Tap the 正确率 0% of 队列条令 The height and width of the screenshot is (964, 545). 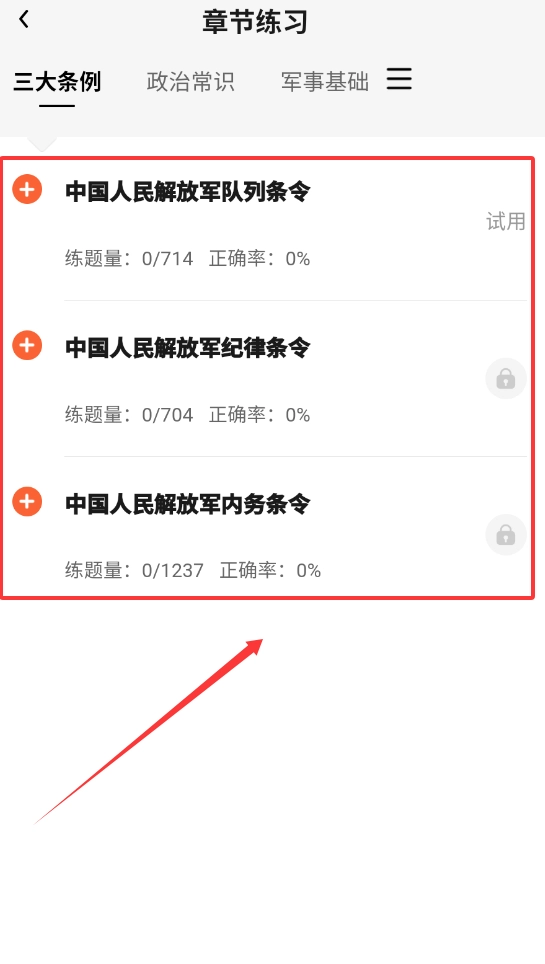pos(260,258)
